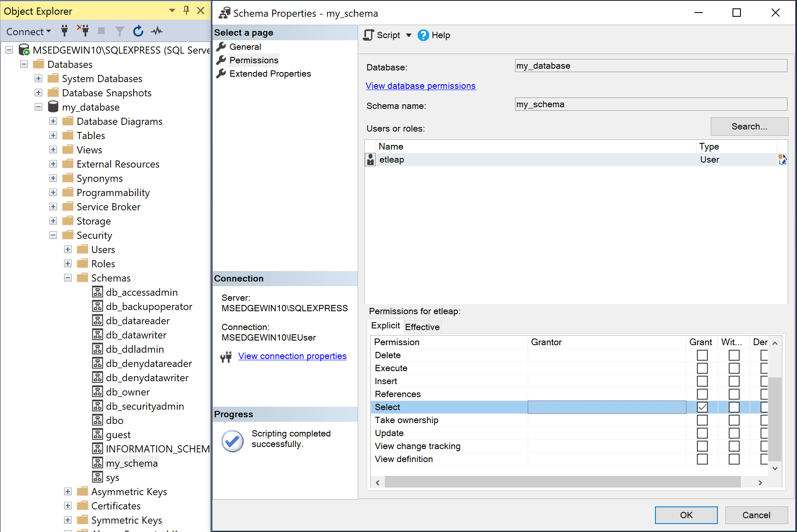Viewport: 797px width, 532px height.
Task: Click the View connection properties icon
Action: pyautogui.click(x=227, y=356)
